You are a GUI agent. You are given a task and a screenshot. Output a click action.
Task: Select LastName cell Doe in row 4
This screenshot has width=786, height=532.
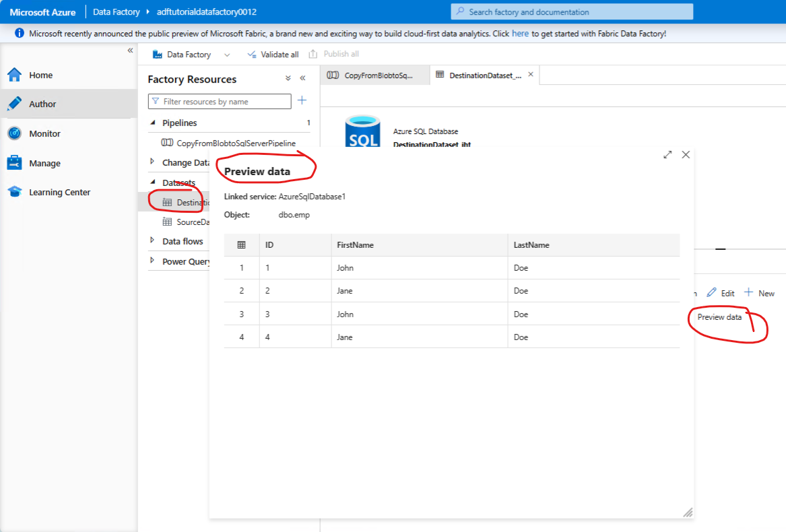coord(593,337)
